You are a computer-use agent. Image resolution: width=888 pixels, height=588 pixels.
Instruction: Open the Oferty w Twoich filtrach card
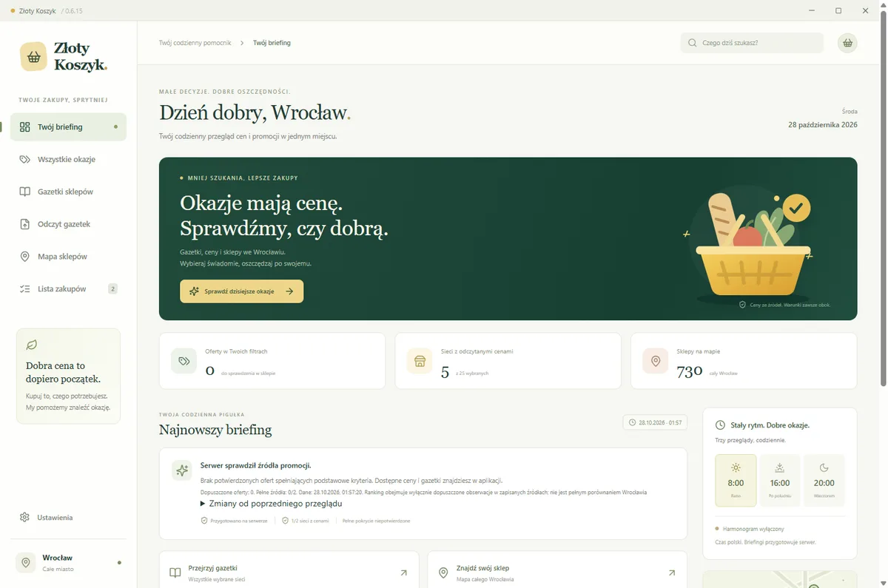(272, 361)
